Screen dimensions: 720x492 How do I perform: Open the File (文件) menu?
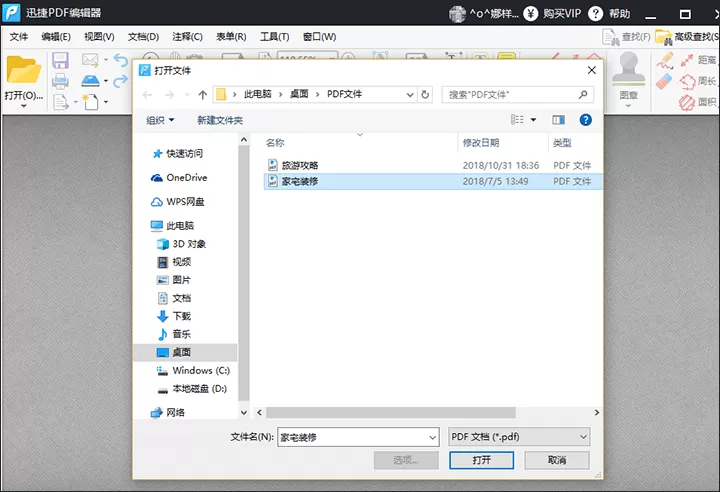pos(19,37)
